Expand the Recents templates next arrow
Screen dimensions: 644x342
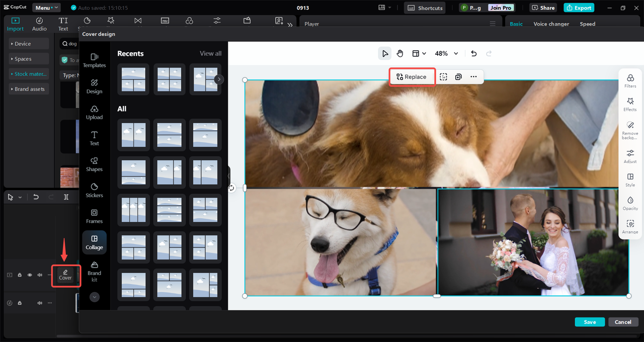tap(218, 79)
